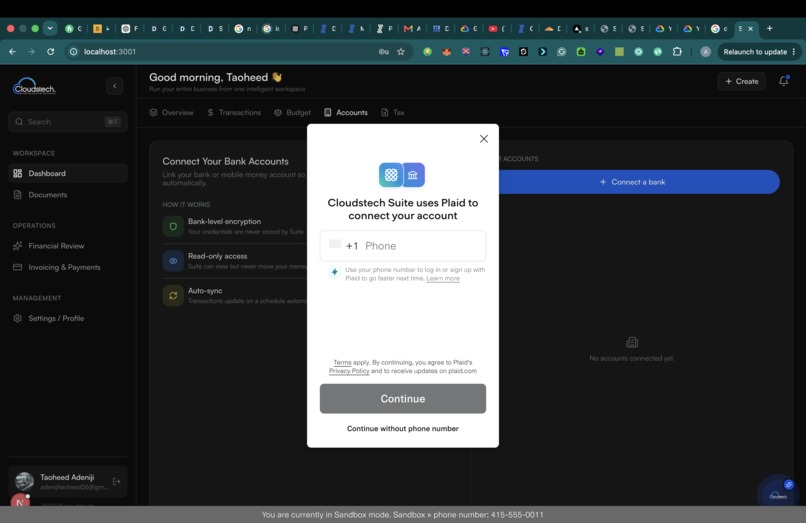
Task: Click the + Create button
Action: 741,81
